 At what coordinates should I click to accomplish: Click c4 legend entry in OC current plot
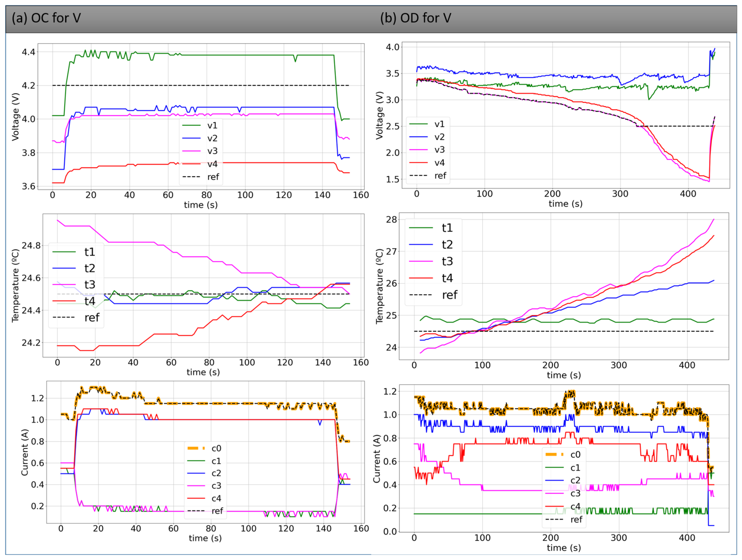click(x=204, y=498)
